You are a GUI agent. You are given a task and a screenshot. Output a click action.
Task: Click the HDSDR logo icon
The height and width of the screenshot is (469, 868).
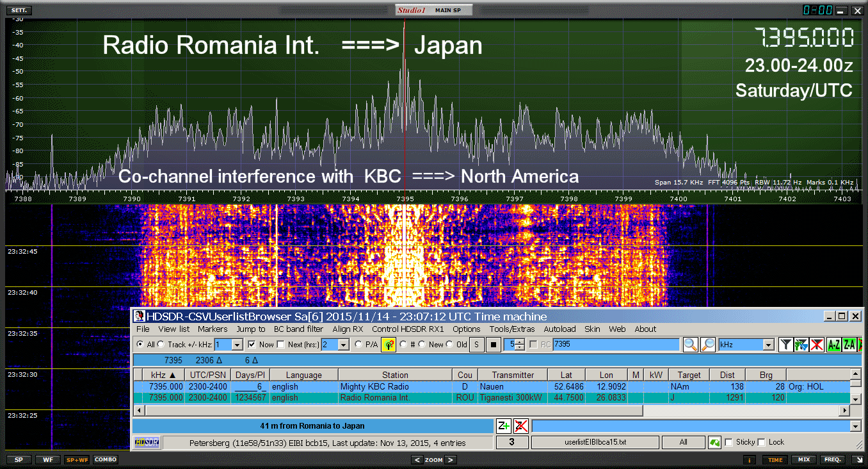pos(147,443)
